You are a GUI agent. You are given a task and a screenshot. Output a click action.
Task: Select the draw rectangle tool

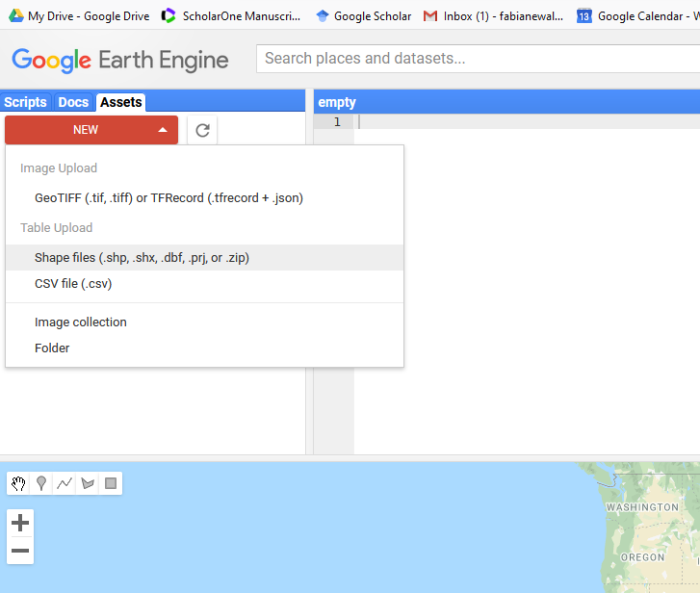click(111, 483)
